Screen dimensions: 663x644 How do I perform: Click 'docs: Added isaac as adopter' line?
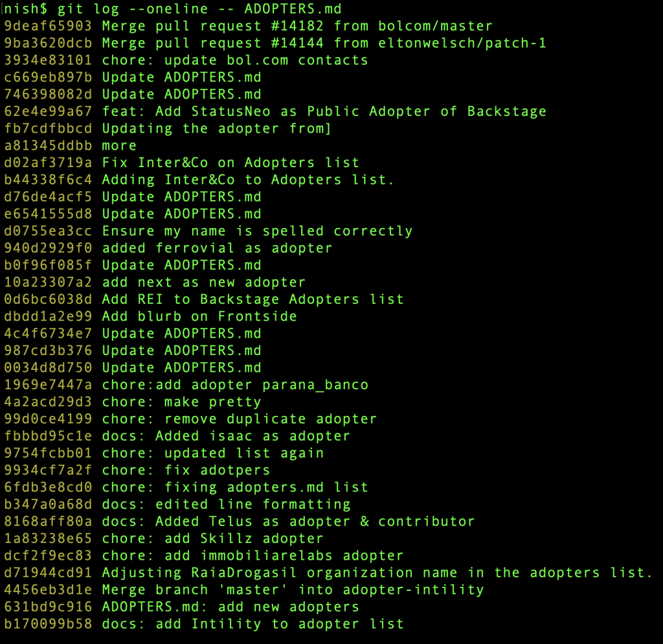tap(226, 436)
